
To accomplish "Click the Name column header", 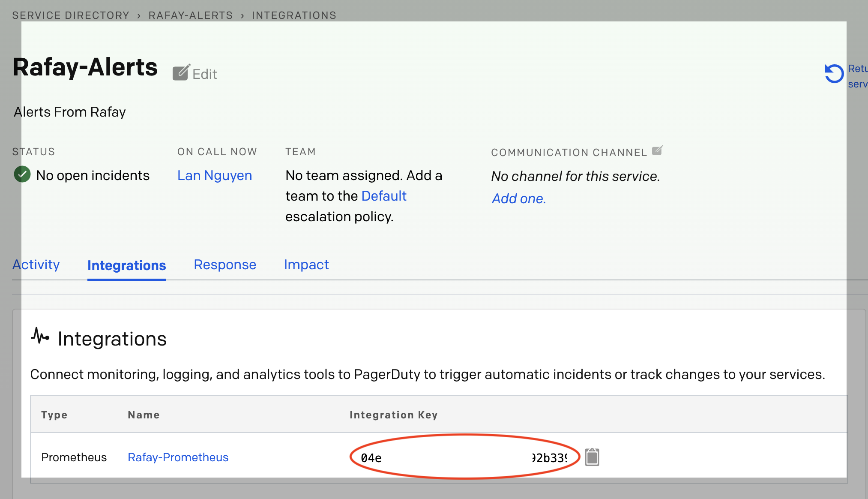I will pos(144,415).
